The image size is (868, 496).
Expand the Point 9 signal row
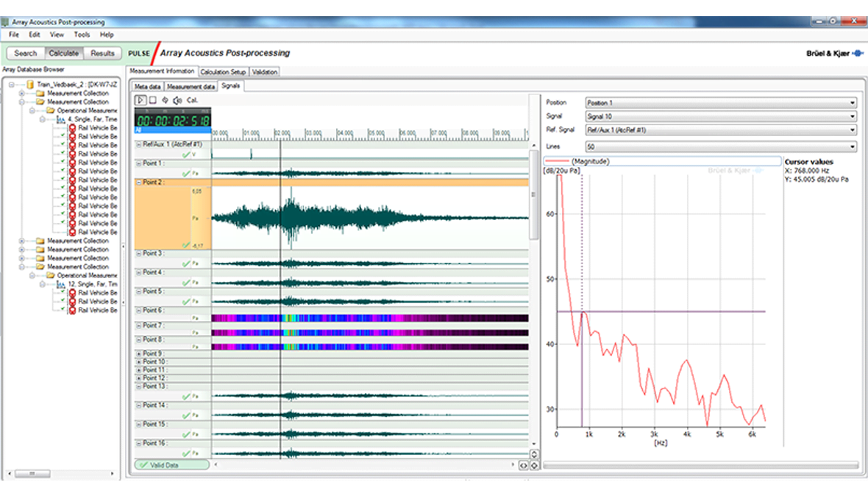click(139, 354)
